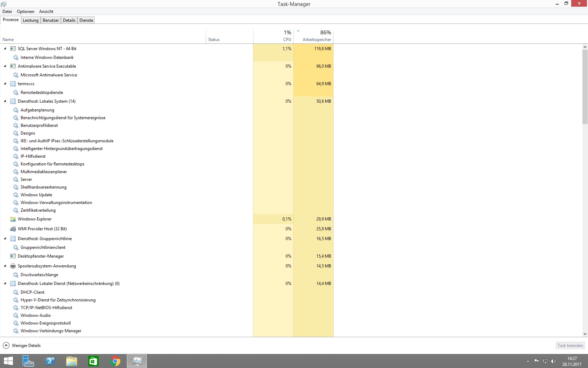Click the Task beenden button
The image size is (588, 368).
click(570, 346)
